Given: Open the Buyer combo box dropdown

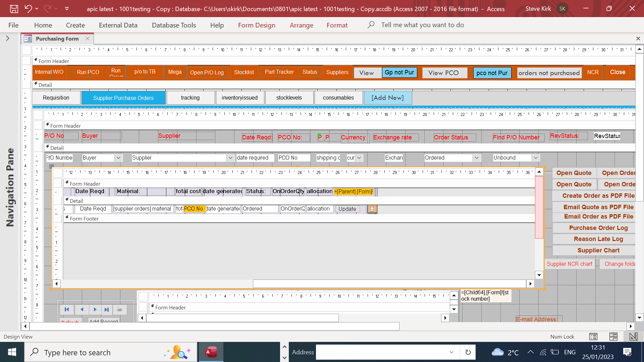Looking at the screenshot, I should (118, 158).
